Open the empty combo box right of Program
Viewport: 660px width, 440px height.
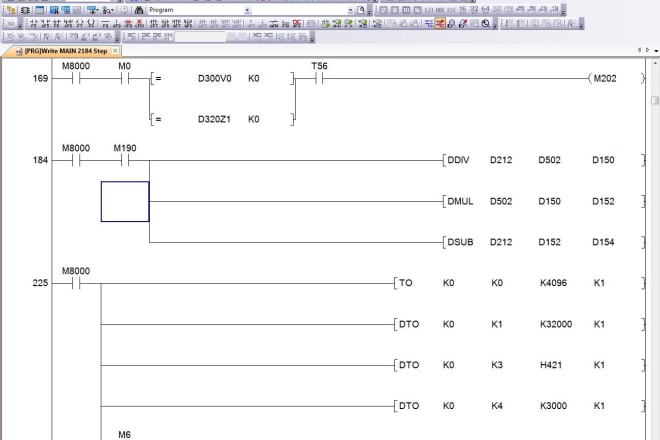pyautogui.click(x=304, y=10)
